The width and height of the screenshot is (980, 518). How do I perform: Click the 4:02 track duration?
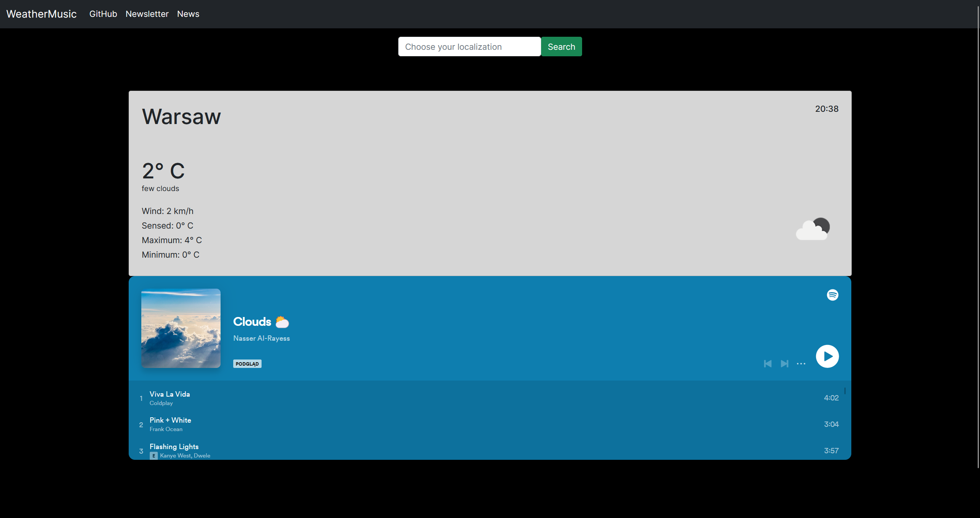pos(831,398)
